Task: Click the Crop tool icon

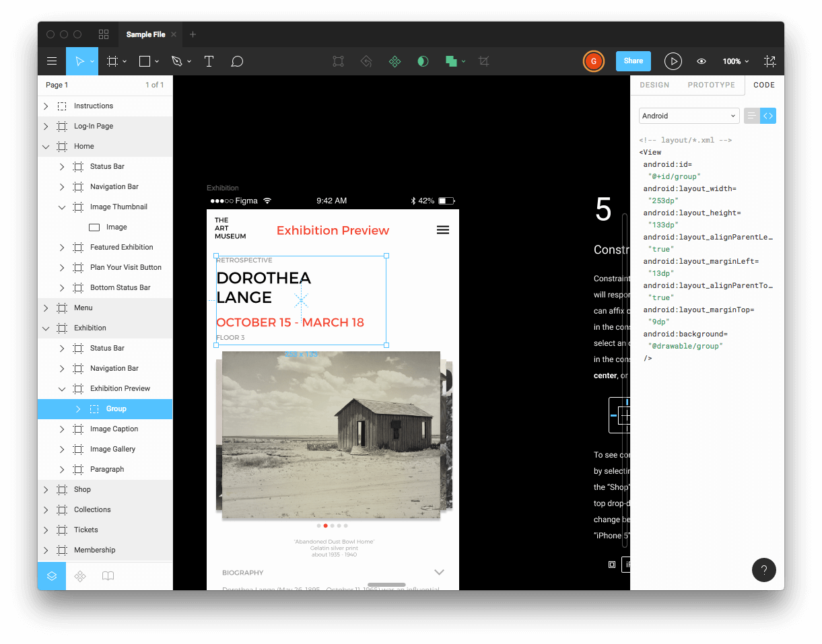Action: 483,61
